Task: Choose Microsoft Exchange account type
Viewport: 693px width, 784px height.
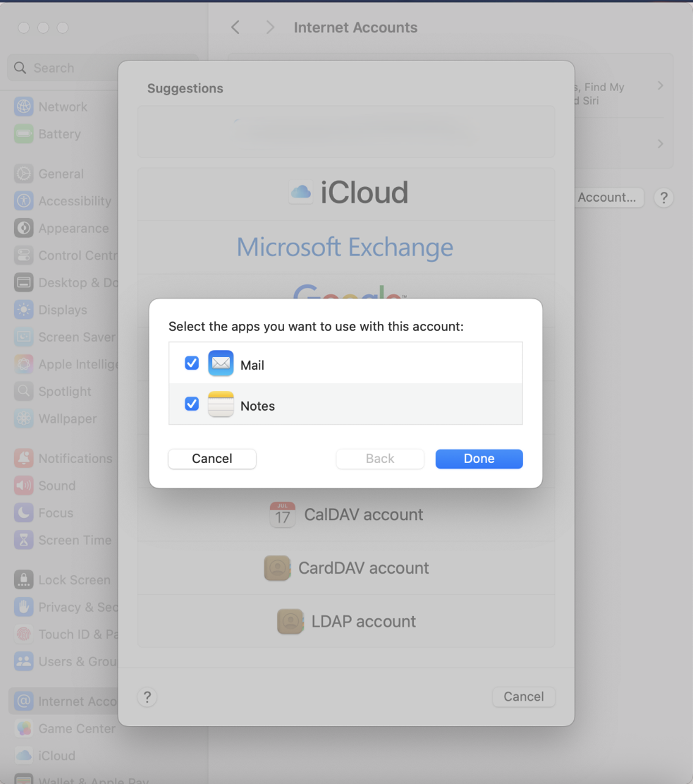Action: point(346,247)
